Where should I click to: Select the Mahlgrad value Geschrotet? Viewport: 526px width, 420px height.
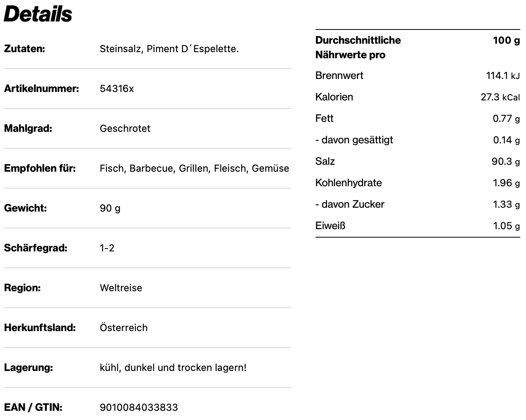click(x=125, y=129)
